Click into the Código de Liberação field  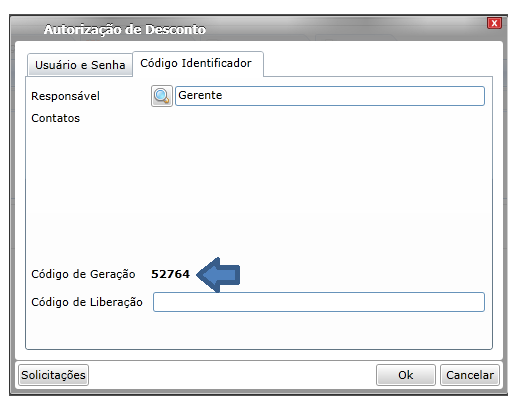(319, 302)
